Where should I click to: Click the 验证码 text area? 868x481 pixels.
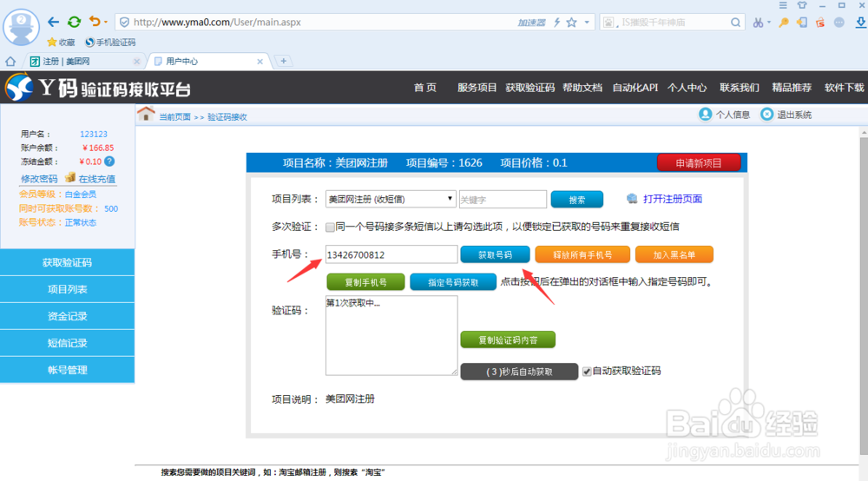(x=391, y=335)
